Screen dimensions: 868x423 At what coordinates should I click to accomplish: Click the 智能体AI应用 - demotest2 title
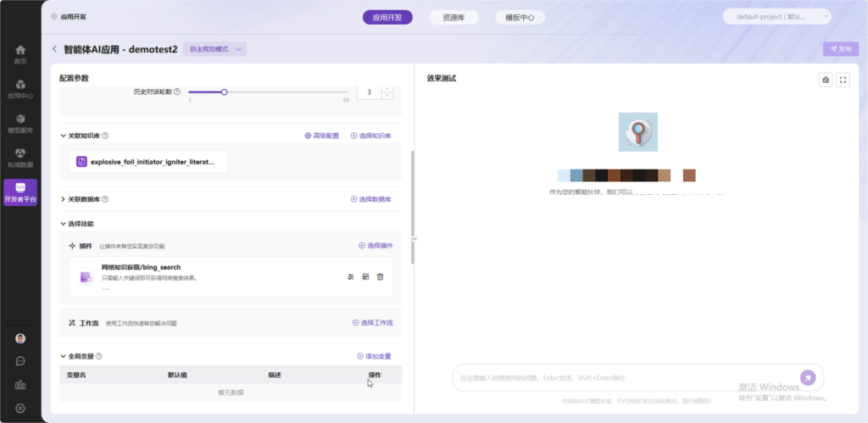(x=120, y=48)
